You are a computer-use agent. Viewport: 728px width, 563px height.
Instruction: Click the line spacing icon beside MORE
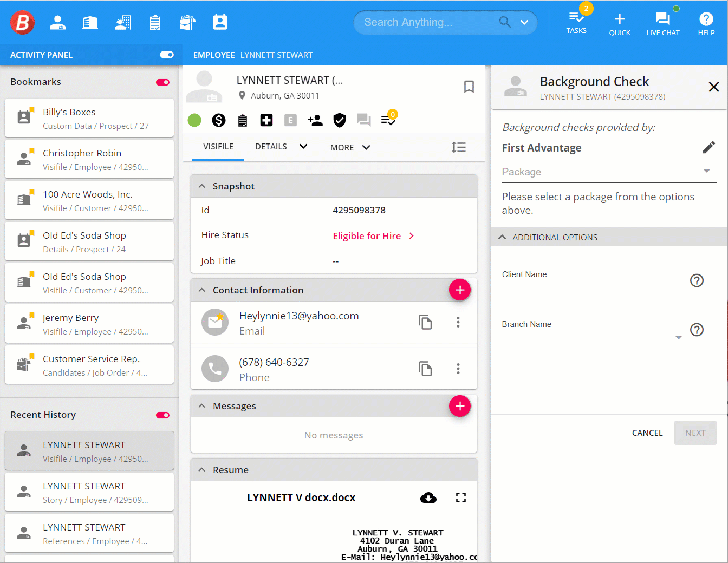coord(459,147)
